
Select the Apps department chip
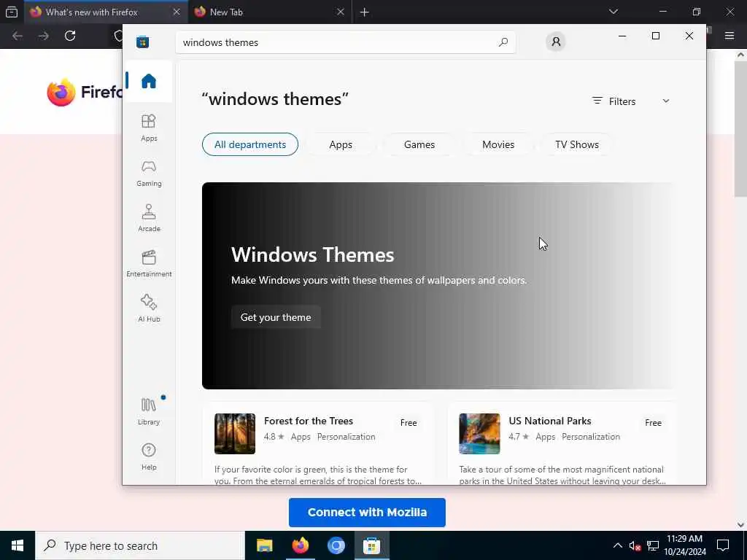[341, 144]
